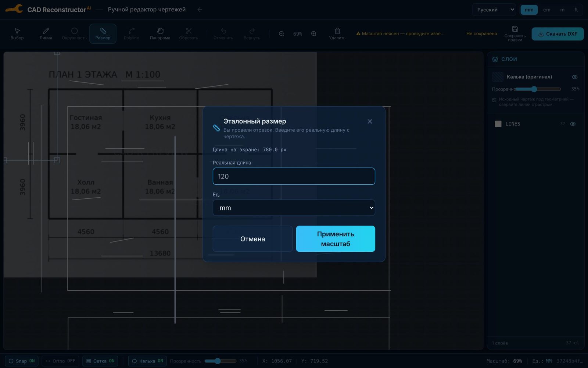Click the 69% zoom level value

click(x=298, y=34)
